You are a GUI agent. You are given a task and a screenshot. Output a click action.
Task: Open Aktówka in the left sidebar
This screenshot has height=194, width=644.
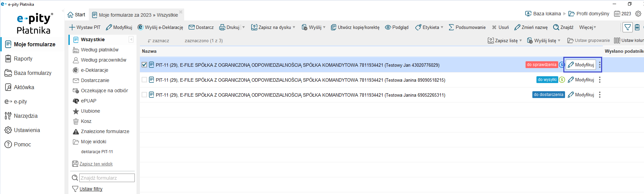(x=24, y=87)
